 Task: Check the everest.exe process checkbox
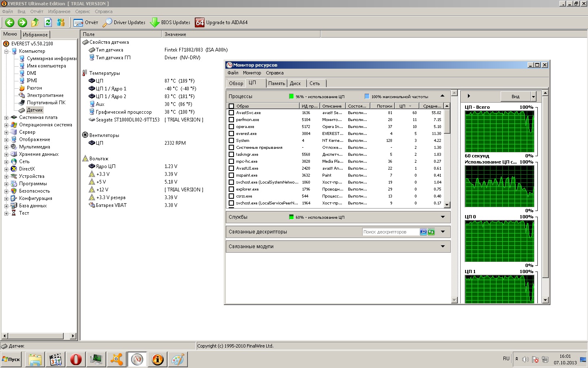[x=232, y=134]
